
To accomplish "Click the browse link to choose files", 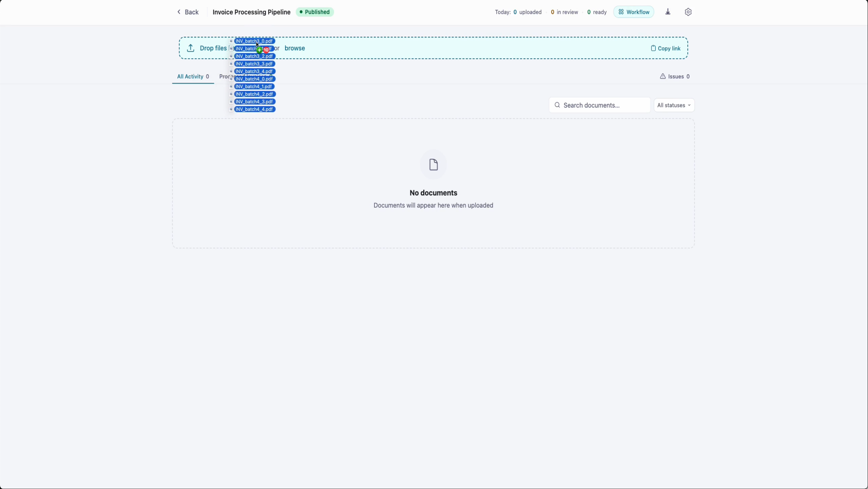I will [x=295, y=48].
